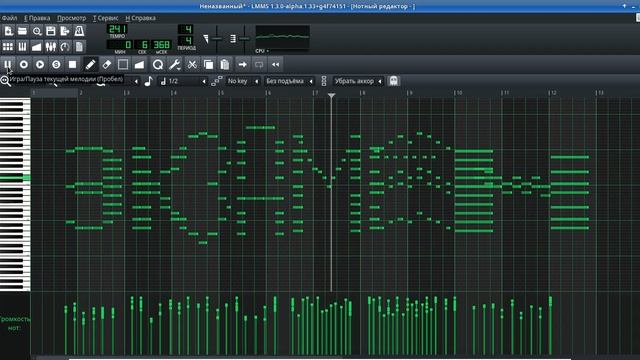Click the key marking icon beside No key
This screenshot has height=360, width=640.
(217, 81)
